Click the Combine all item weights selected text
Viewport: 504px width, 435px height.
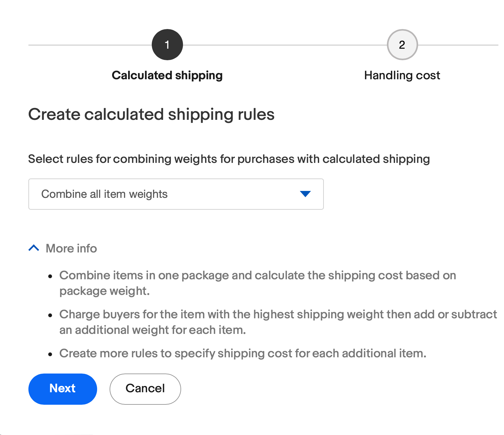click(x=104, y=194)
